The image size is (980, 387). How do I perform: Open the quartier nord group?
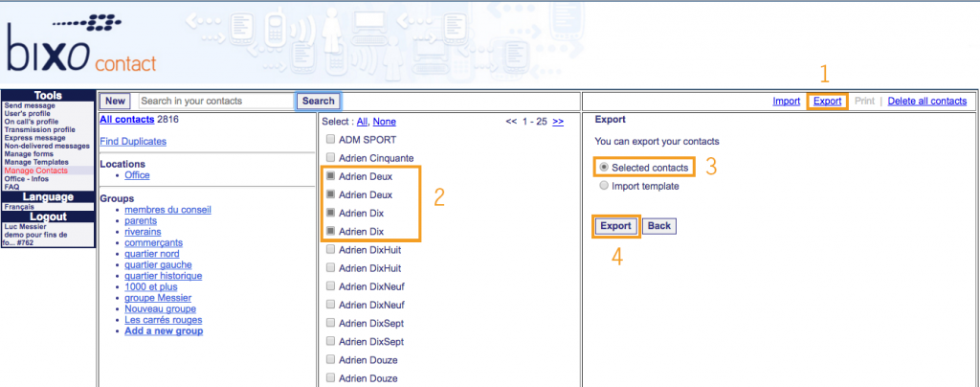point(152,254)
